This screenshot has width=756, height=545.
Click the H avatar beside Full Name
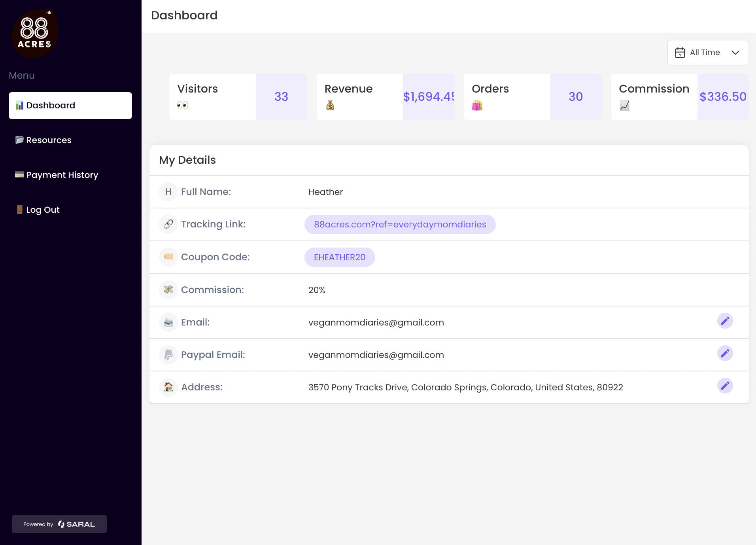click(x=168, y=192)
